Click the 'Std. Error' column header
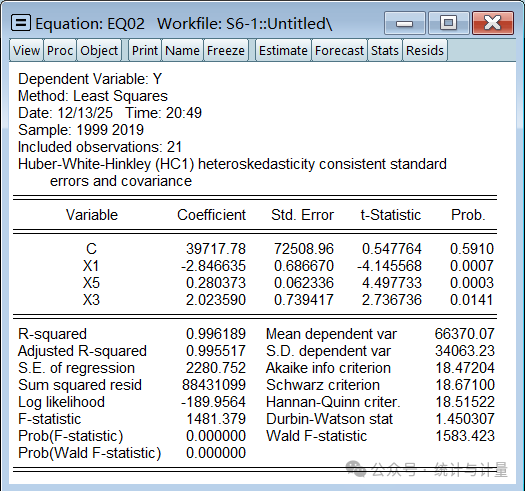Screen dimensions: 525x491 pos(302,215)
